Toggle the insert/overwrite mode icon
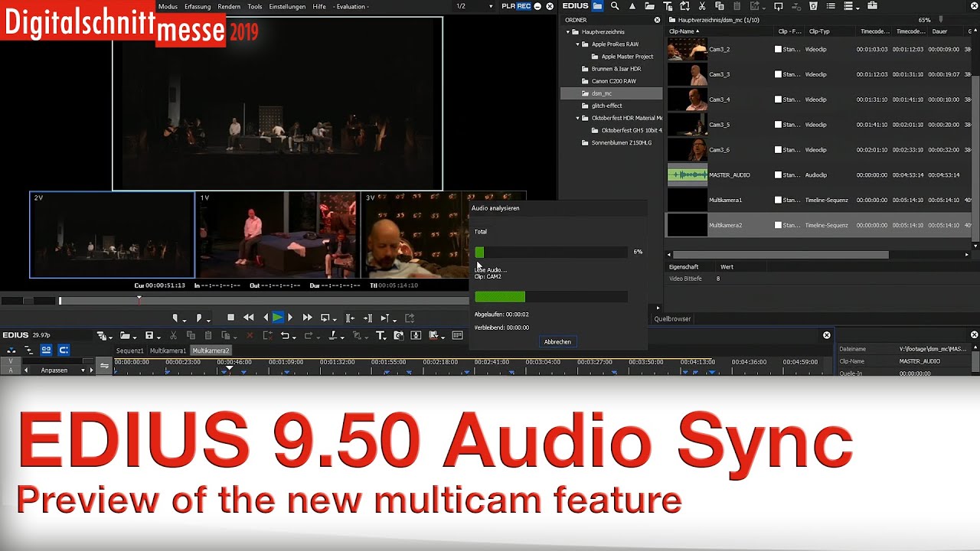Screen dimensions: 980x551 click(x=11, y=350)
